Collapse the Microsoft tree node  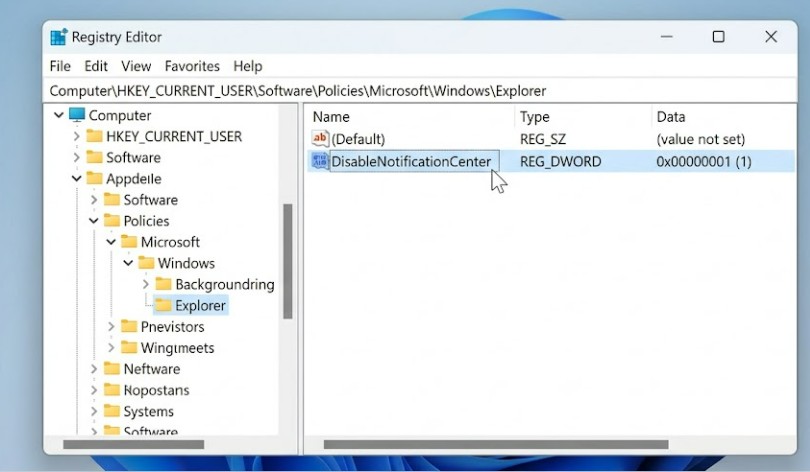click(x=111, y=242)
